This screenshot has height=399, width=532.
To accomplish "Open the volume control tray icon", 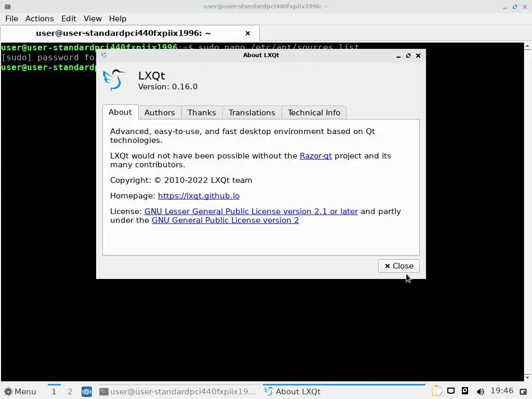I will pyautogui.click(x=480, y=392).
